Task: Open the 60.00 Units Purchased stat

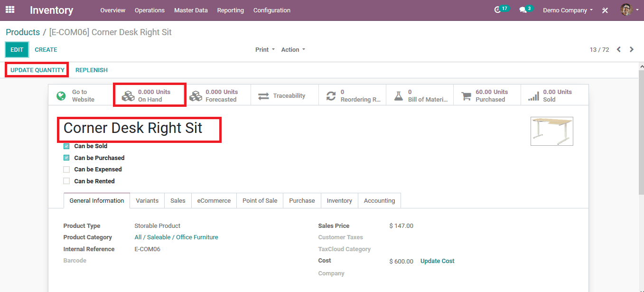Action: (487, 95)
